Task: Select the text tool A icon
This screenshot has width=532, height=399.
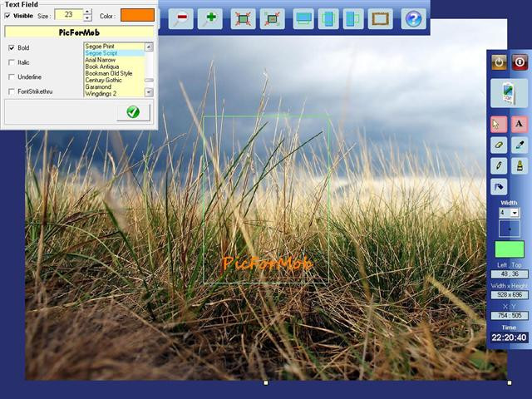Action: tap(520, 124)
